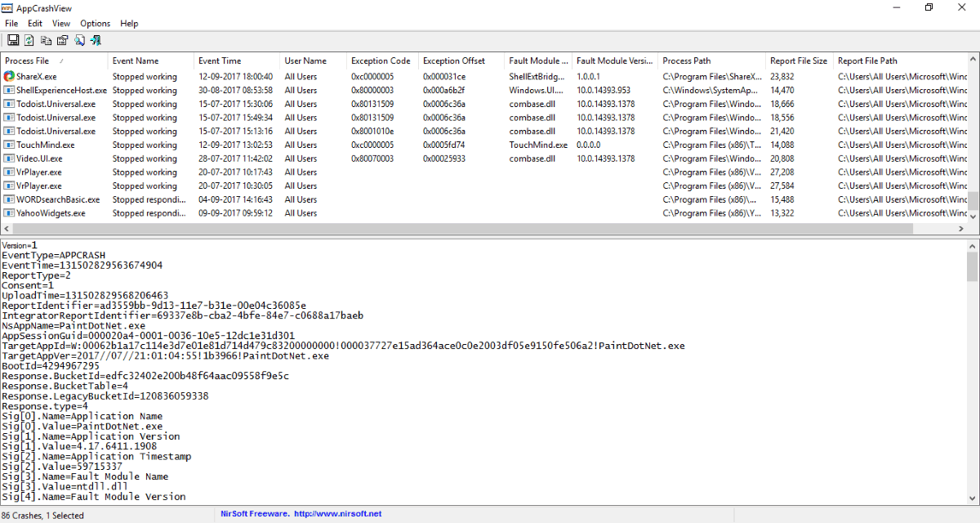Click the Sig[1].Value=4.17.6411.1908 line
Viewport: 980px width, 523px height.
click(79, 446)
